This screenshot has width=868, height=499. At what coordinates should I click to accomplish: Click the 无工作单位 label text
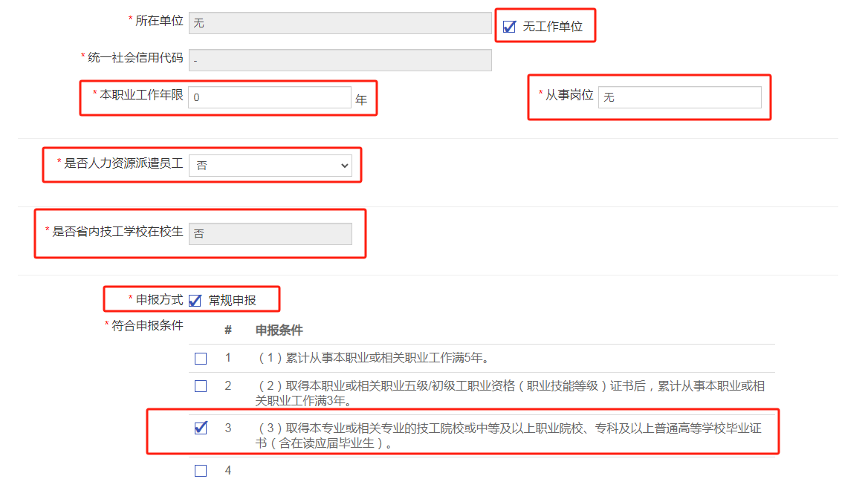click(x=552, y=27)
